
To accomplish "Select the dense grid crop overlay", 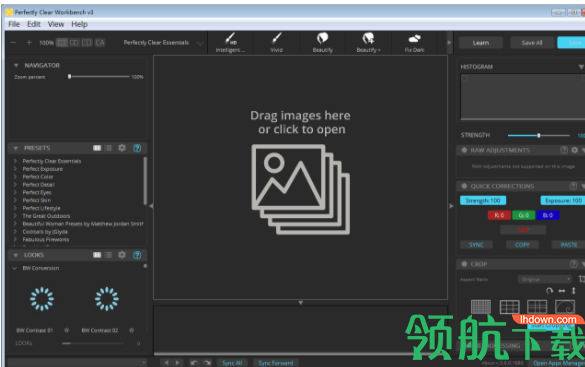I will [x=481, y=307].
